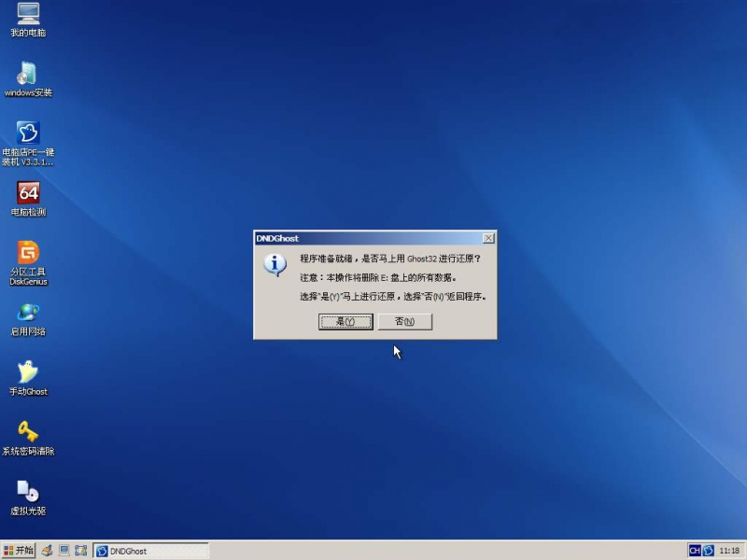Click the third quick launch icon
Viewport: 747px width, 560px height.
[x=81, y=551]
